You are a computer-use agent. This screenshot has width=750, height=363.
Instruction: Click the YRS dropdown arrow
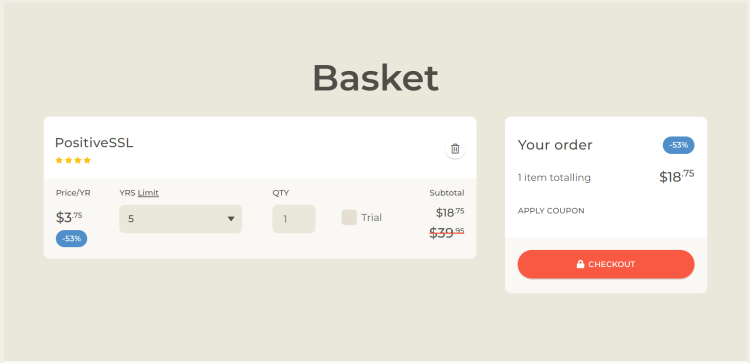pos(231,219)
